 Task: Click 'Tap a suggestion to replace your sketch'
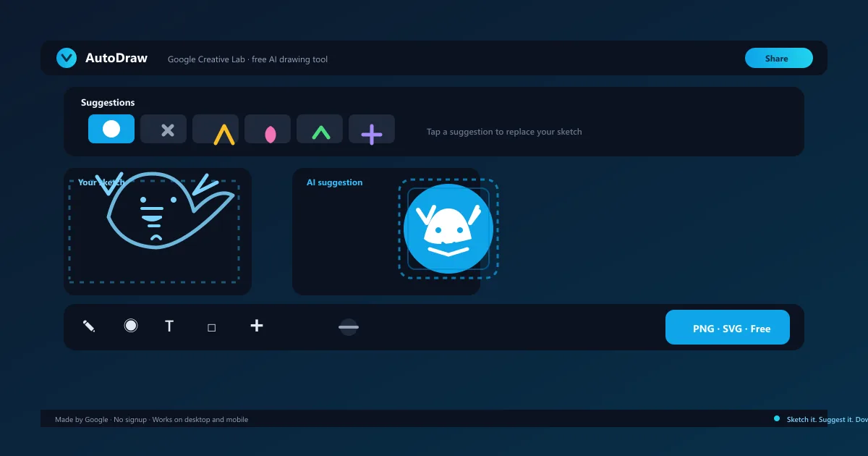point(504,132)
